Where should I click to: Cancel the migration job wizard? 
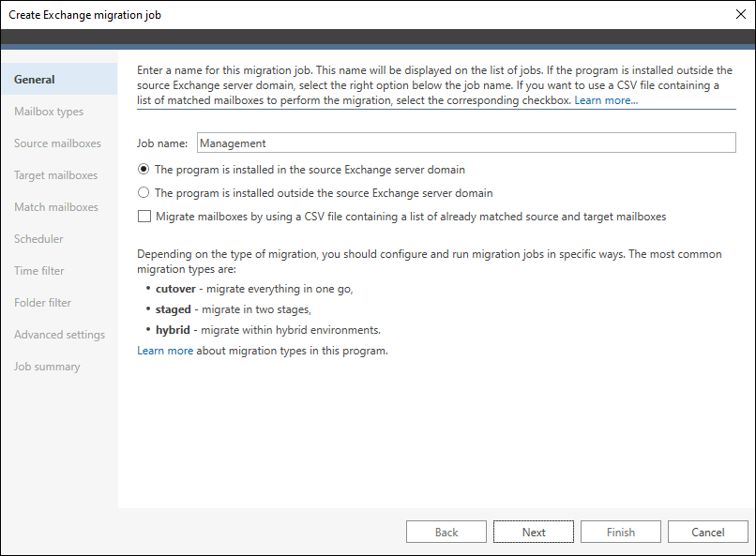(x=708, y=532)
